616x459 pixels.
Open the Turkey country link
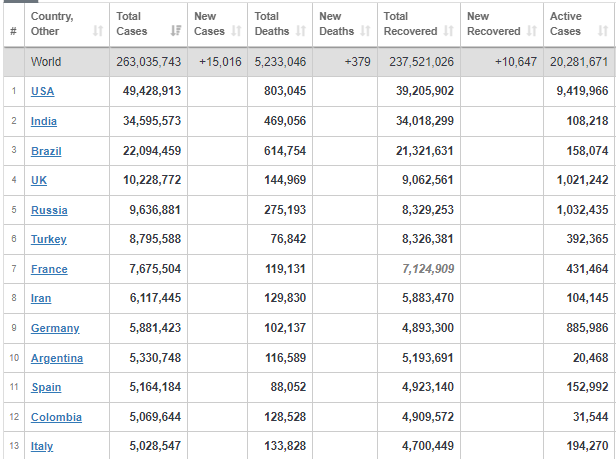(x=49, y=239)
